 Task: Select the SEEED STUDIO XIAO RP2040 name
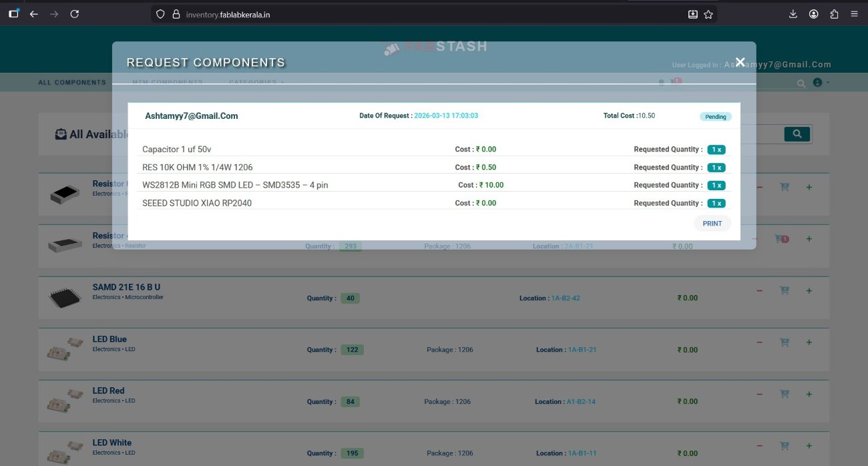click(197, 203)
